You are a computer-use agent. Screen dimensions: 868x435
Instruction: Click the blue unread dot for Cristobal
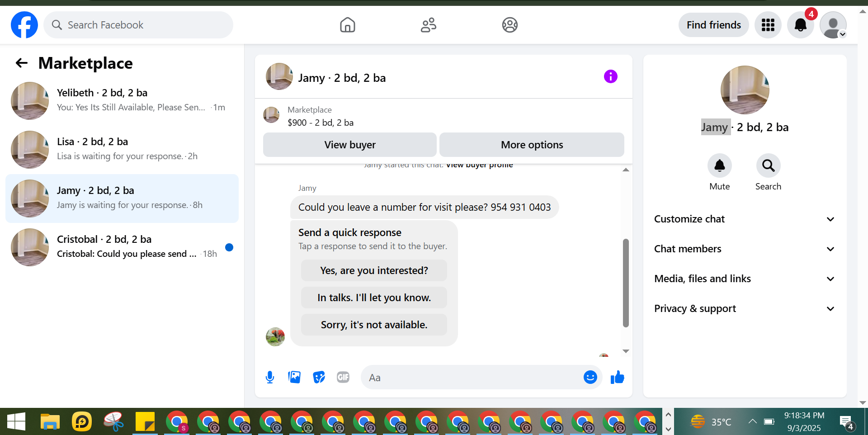229,247
